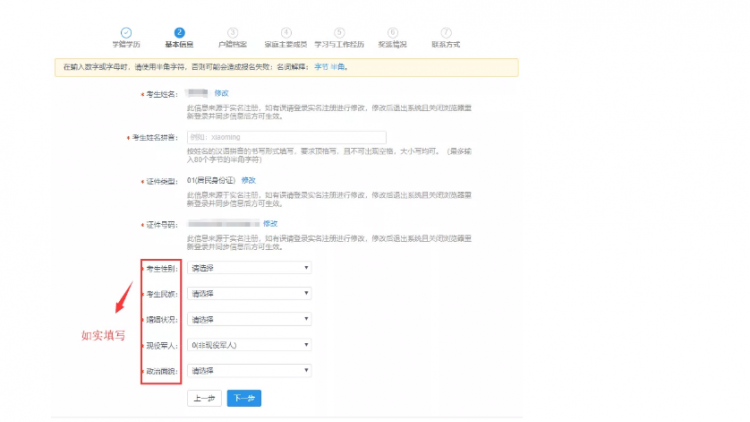The image size is (750, 422).
Task: Select the step 3 户籍档案 circle icon
Action: (x=233, y=33)
